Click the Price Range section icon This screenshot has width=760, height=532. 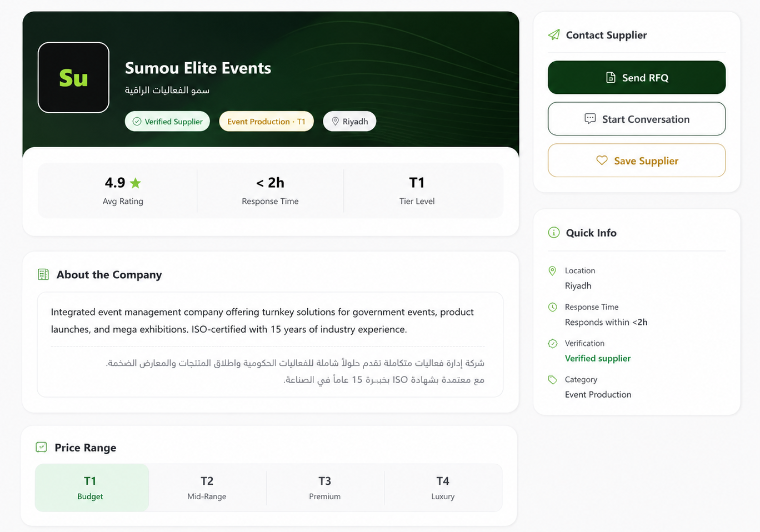41,447
